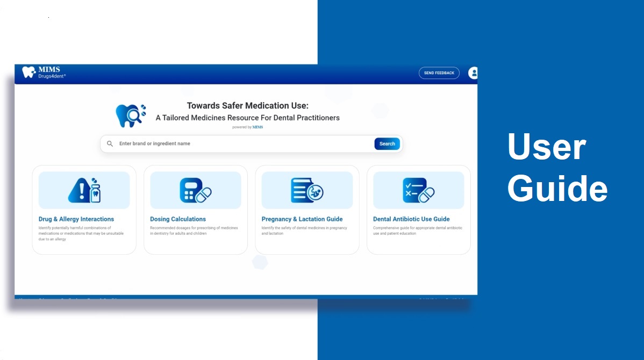The width and height of the screenshot is (644, 360).
Task: Click the MIMS Drugs4dent header brand text
Action: [x=51, y=73]
